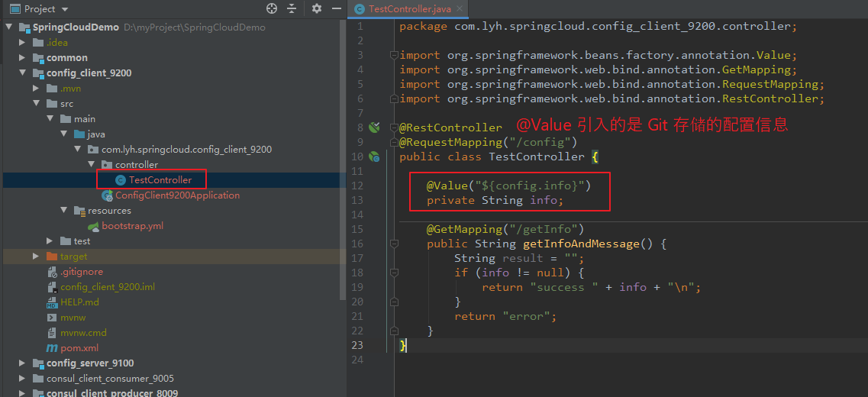Viewport: 868px width, 397px height.
Task: Click the .gitignore file icon
Action: pyautogui.click(x=51, y=272)
